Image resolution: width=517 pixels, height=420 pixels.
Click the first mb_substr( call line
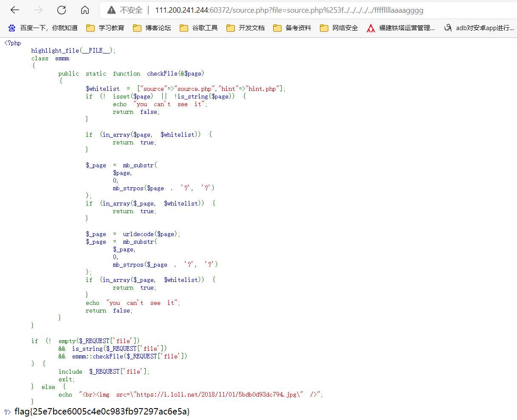pyautogui.click(x=121, y=165)
